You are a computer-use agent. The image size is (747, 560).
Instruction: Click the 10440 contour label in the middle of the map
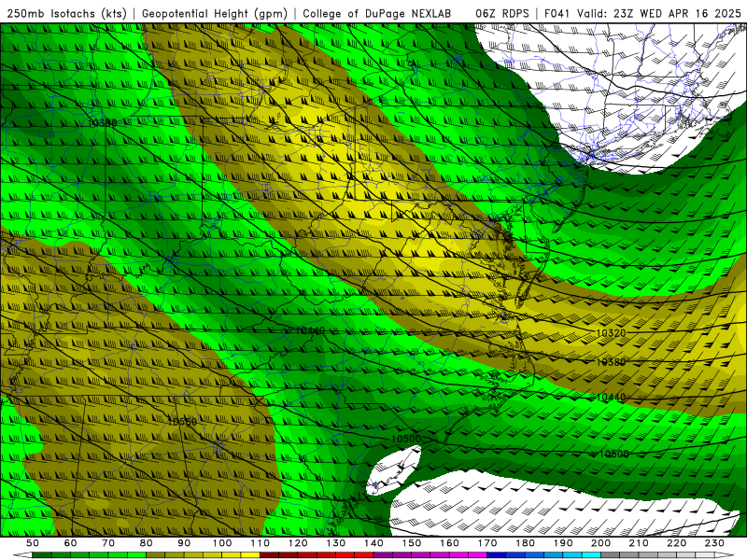point(310,330)
